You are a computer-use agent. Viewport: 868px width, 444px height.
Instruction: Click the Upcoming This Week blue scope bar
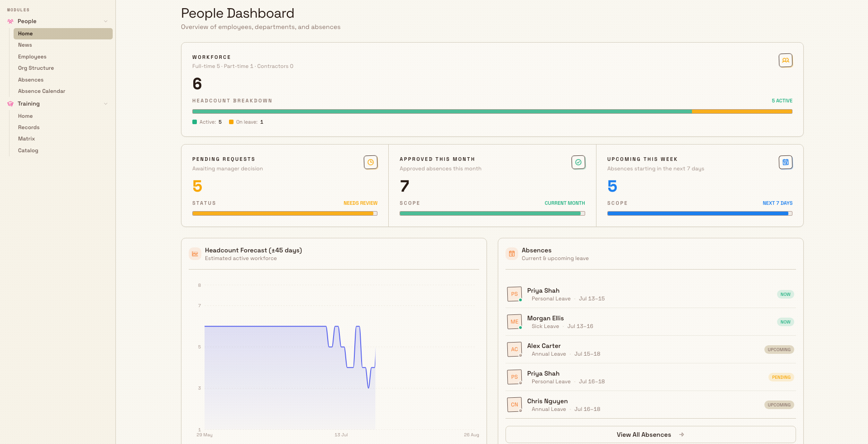(x=700, y=213)
